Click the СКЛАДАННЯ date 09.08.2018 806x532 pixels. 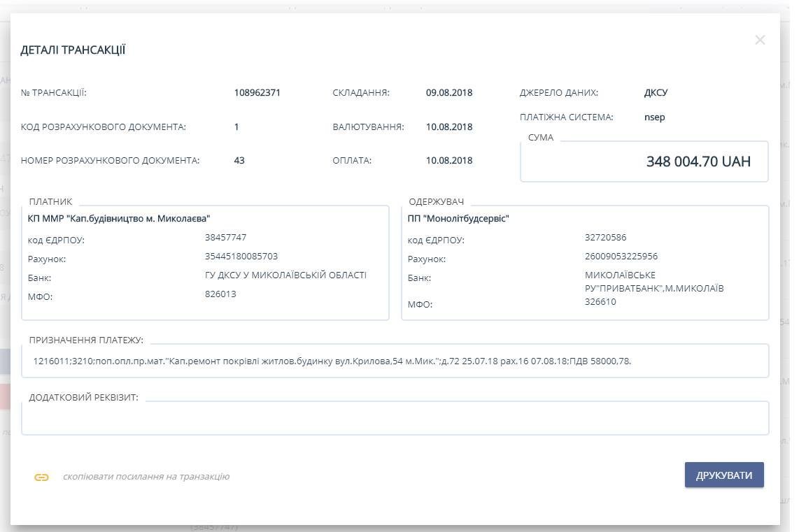pyautogui.click(x=448, y=92)
